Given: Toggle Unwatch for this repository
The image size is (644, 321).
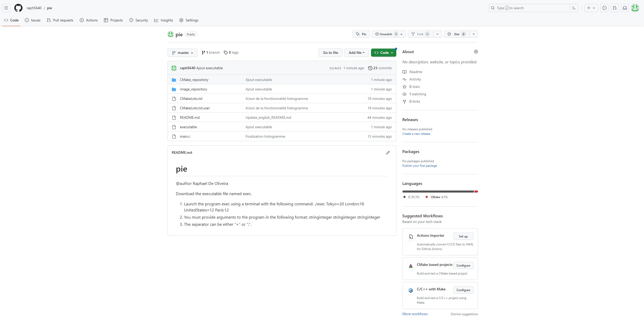Looking at the screenshot, I should 386,34.
